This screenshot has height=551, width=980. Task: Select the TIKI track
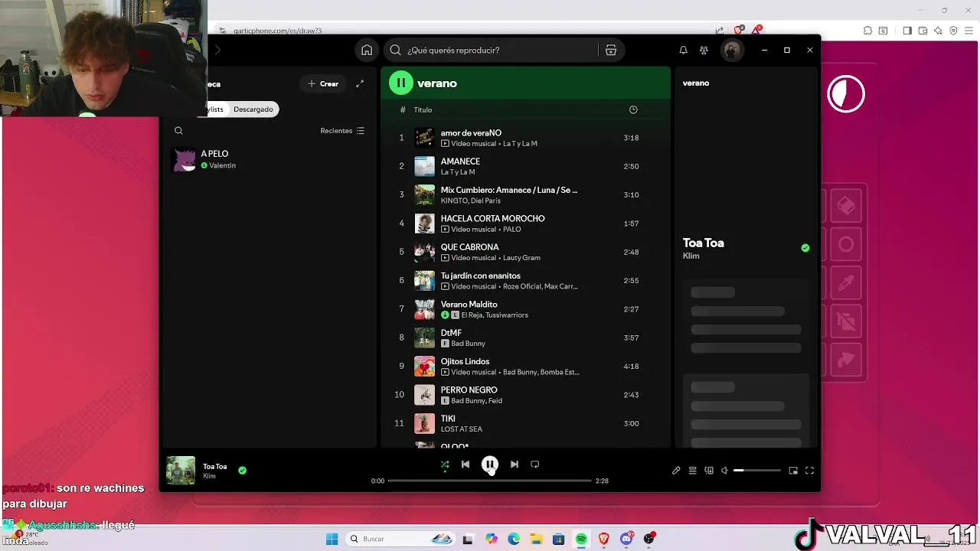(x=525, y=423)
